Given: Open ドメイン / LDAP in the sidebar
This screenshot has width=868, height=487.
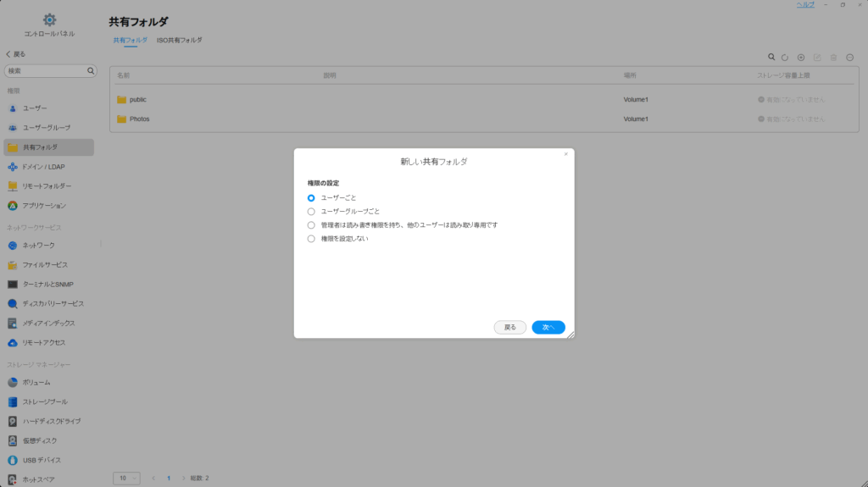Looking at the screenshot, I should click(x=48, y=167).
